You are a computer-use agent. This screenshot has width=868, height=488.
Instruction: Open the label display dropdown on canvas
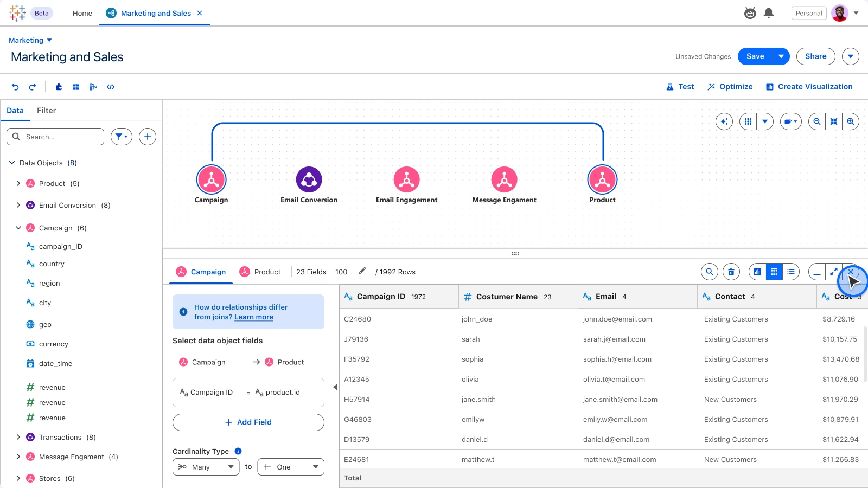(x=790, y=121)
